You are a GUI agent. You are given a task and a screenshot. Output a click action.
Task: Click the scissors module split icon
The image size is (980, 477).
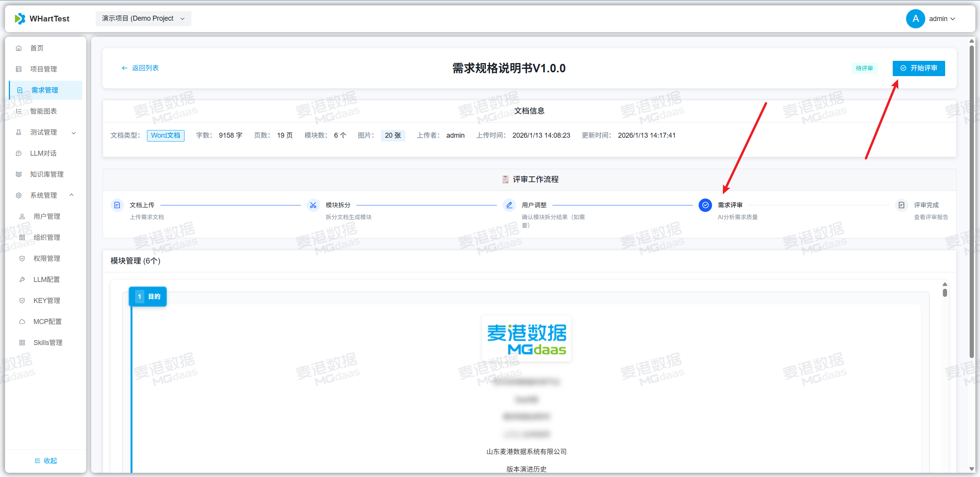313,205
